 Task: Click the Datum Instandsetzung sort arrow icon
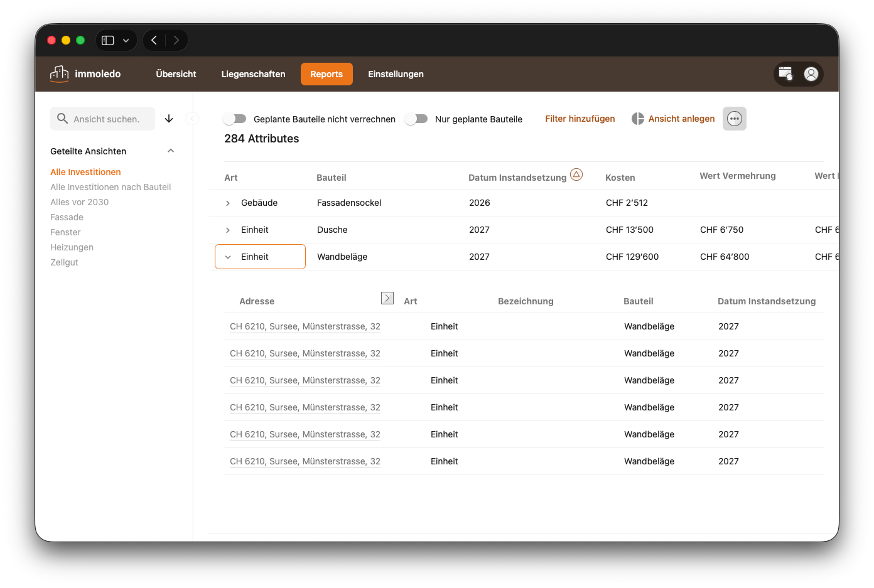pos(576,174)
